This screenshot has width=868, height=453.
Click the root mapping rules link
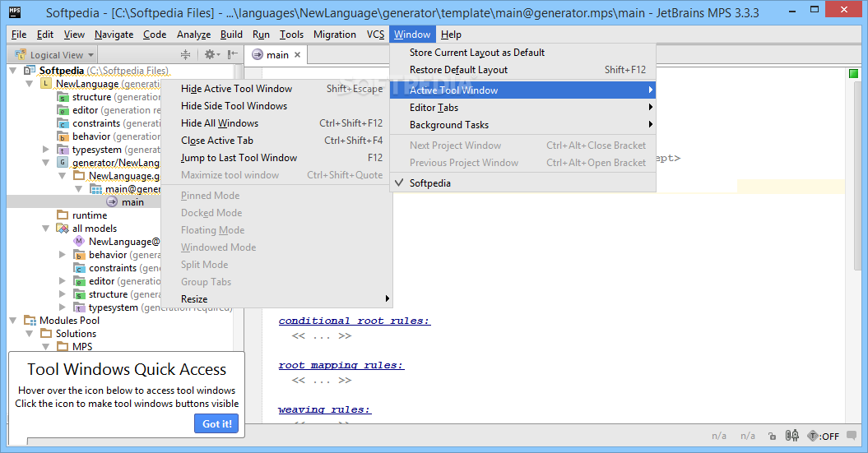[x=341, y=365]
